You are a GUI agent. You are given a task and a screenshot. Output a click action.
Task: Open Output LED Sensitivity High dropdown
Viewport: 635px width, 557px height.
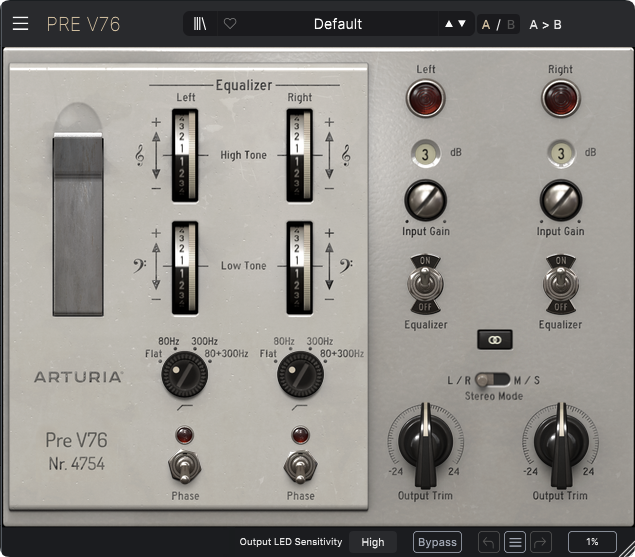pyautogui.click(x=373, y=542)
